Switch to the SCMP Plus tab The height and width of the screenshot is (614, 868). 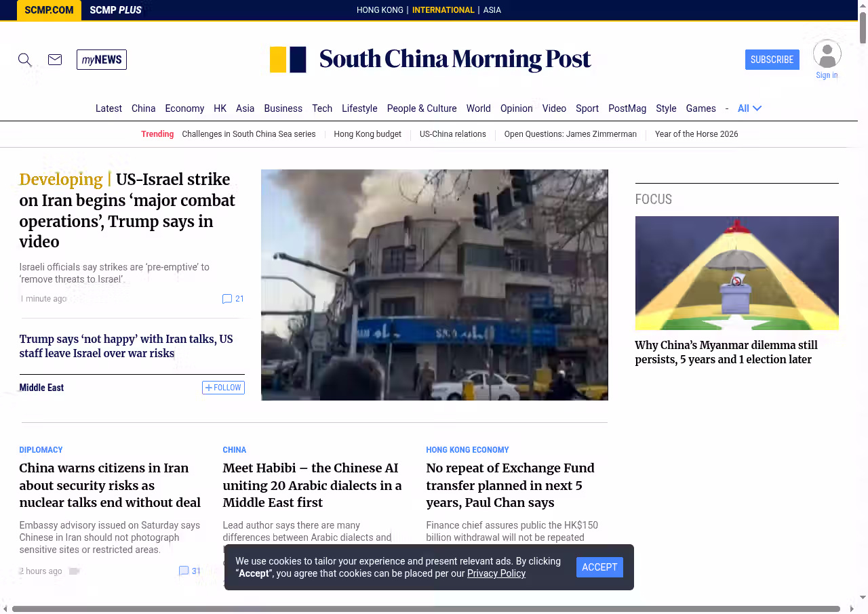(115, 10)
